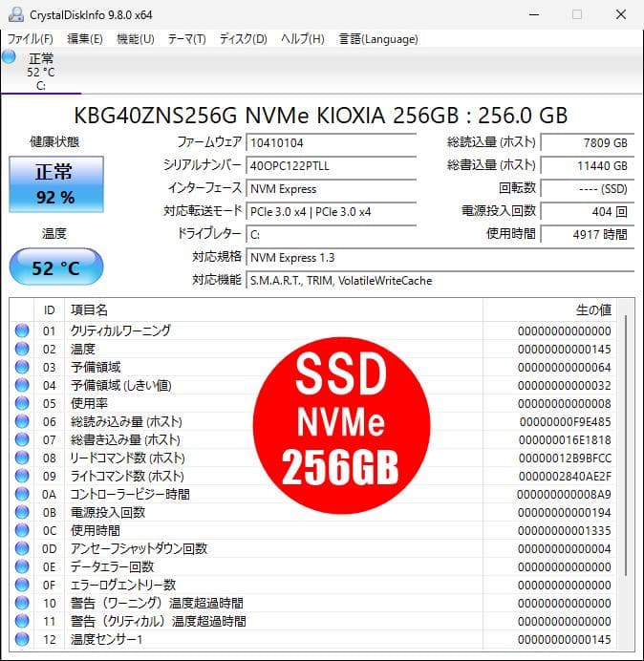Open the 言語(Language) menu
644x661 pixels.
378,39
